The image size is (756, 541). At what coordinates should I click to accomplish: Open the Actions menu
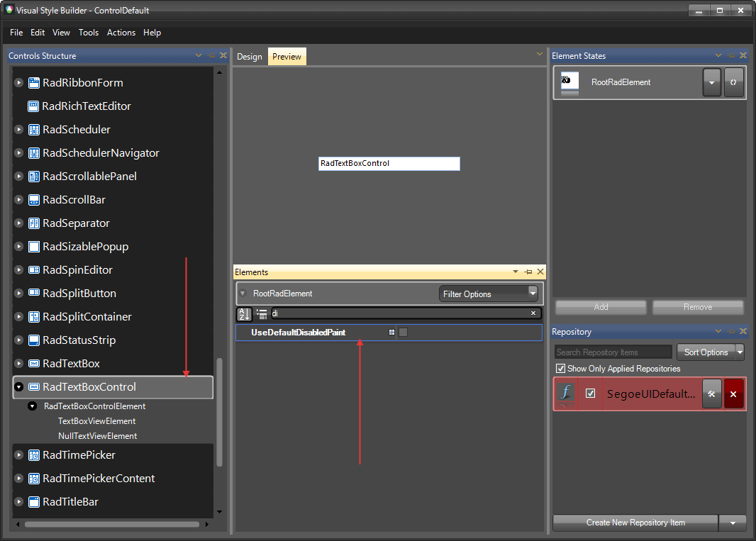[121, 32]
